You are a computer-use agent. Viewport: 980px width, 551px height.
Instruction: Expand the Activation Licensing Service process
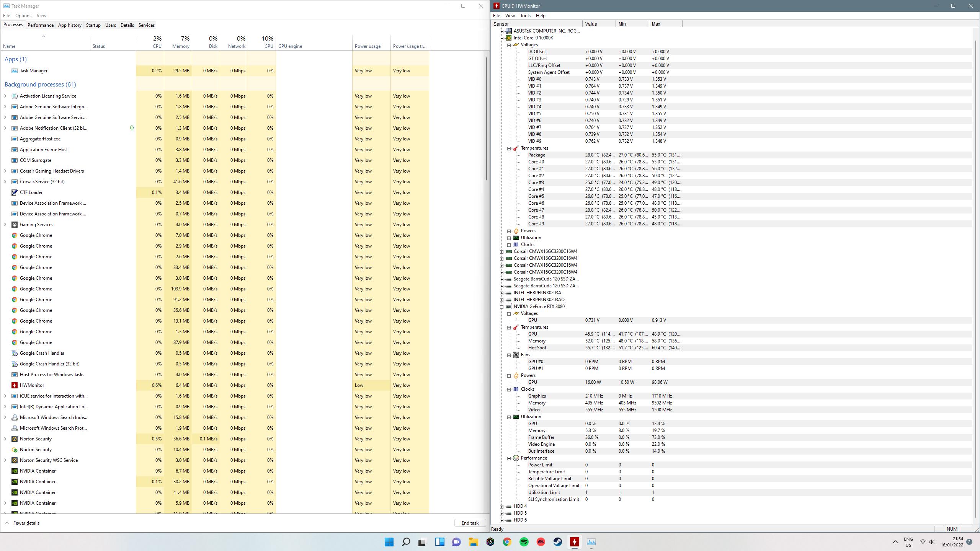click(5, 96)
